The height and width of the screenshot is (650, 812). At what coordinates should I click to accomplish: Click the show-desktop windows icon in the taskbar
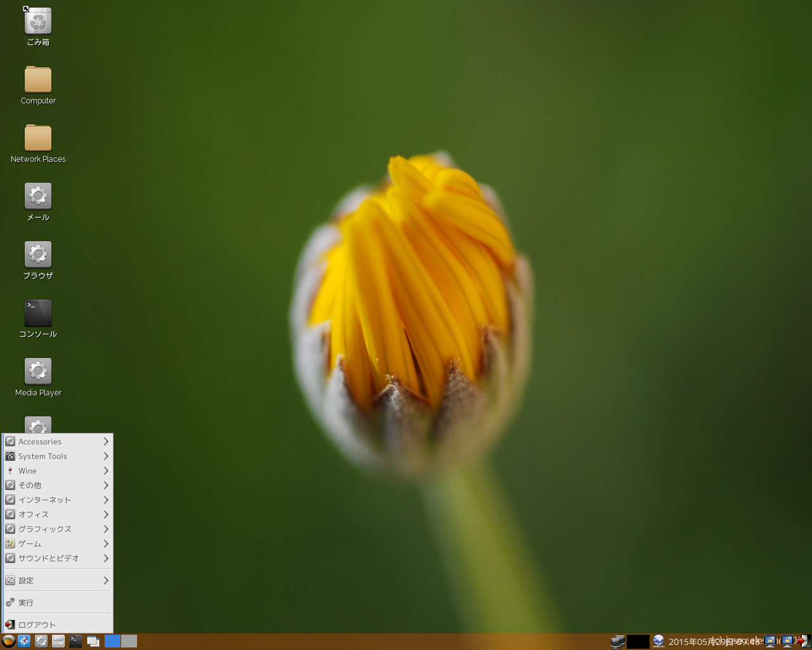tap(93, 641)
